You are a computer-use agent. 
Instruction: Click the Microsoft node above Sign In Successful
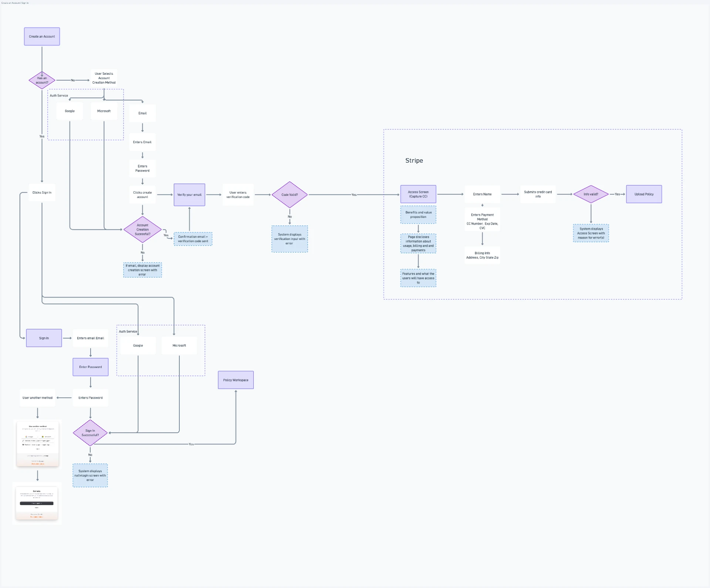pos(179,346)
